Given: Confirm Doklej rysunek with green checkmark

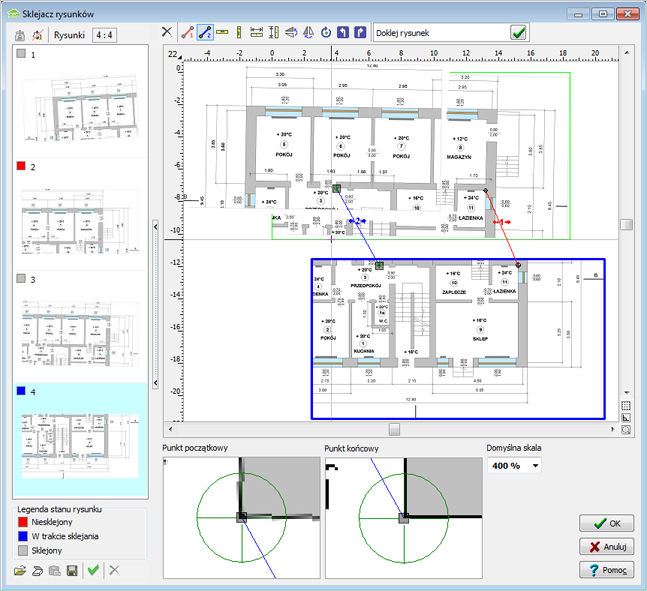Looking at the screenshot, I should pos(518,33).
